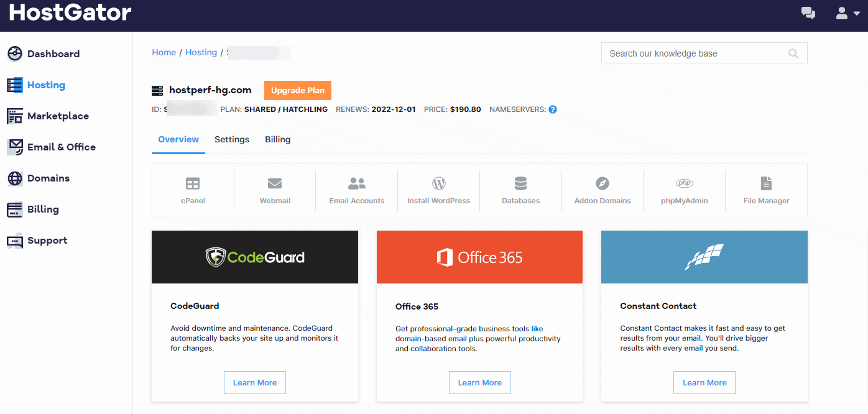Click the server icon beside hostperf-hg.com
The height and width of the screenshot is (414, 868).
(x=157, y=91)
